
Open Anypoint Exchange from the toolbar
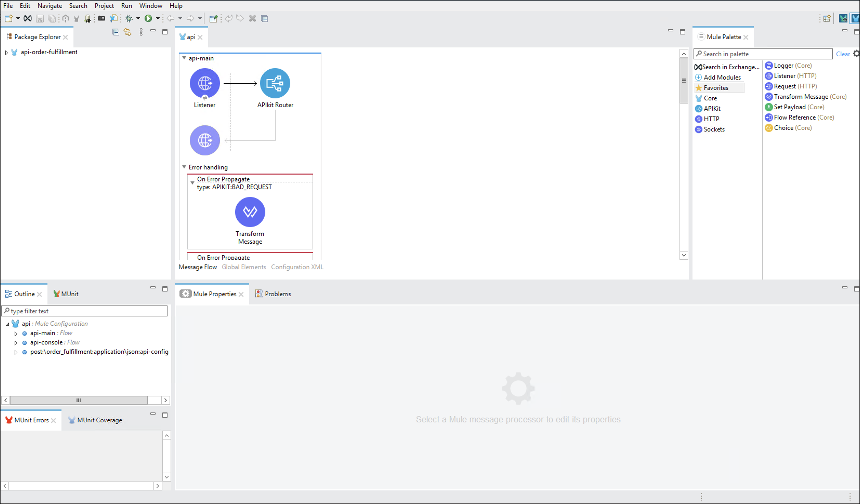tap(28, 18)
